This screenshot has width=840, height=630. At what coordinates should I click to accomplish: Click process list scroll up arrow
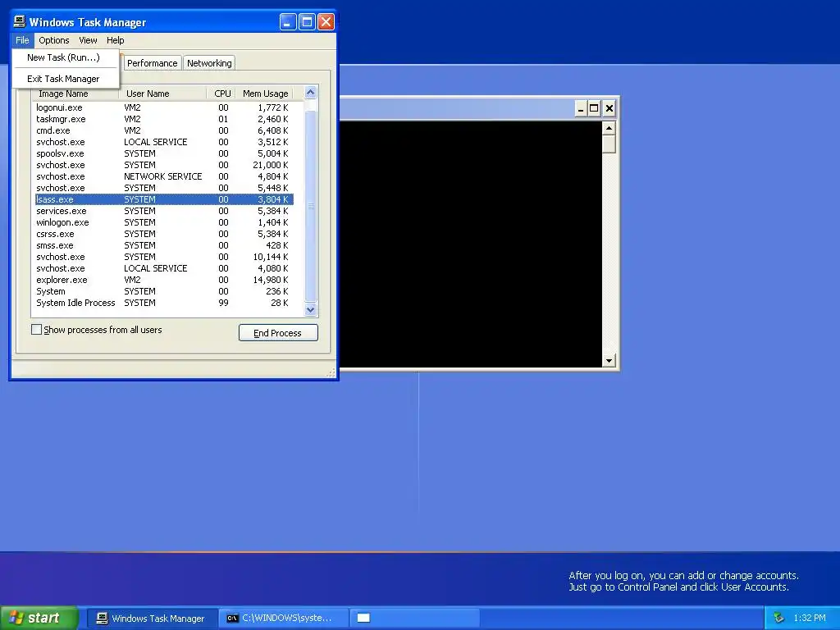click(x=310, y=93)
